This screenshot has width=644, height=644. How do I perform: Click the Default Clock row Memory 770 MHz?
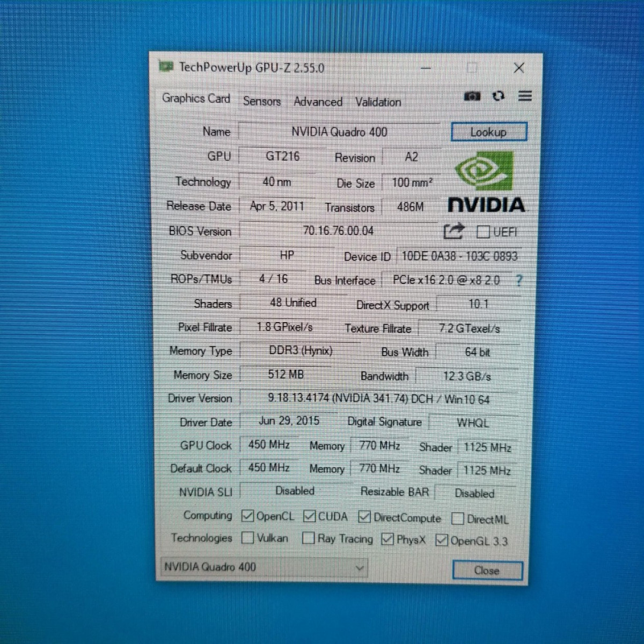[379, 469]
